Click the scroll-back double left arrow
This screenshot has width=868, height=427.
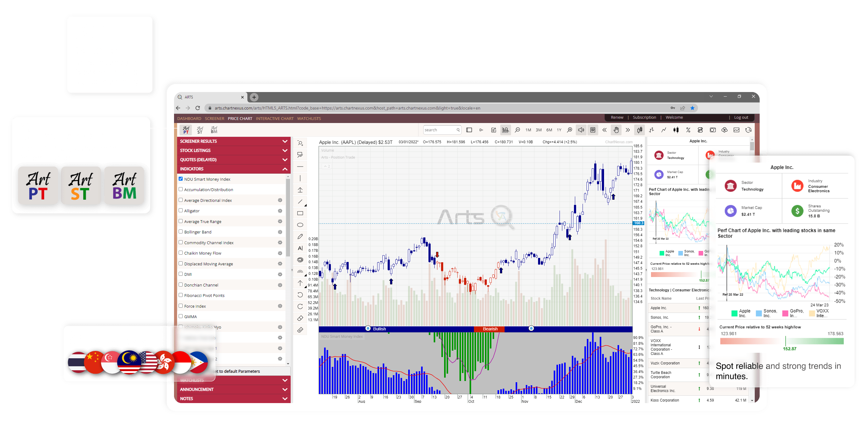coord(605,130)
